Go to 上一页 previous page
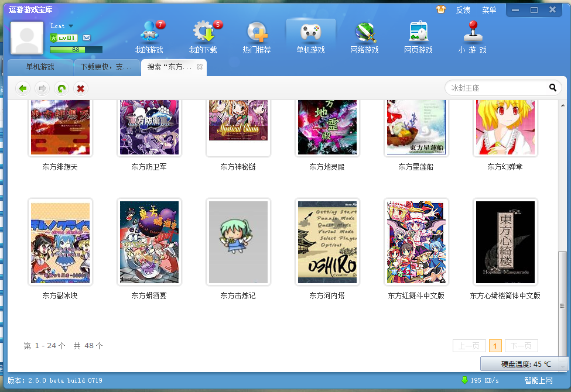The height and width of the screenshot is (392, 571). [469, 346]
